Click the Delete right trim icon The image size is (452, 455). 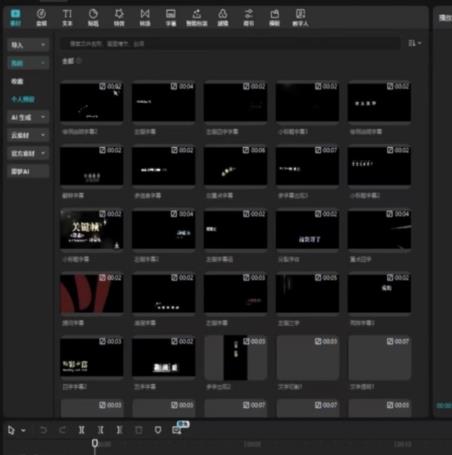119,430
